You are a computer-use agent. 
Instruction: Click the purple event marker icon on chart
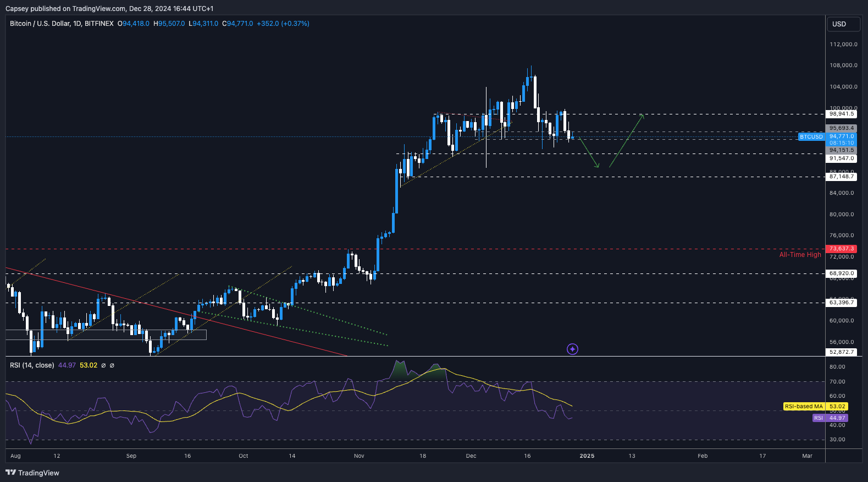572,349
